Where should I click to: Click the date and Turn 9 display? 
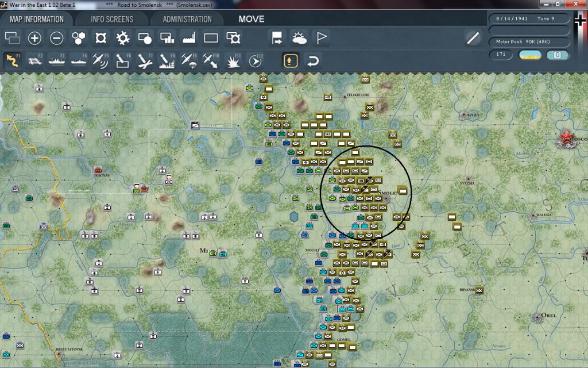pyautogui.click(x=529, y=18)
